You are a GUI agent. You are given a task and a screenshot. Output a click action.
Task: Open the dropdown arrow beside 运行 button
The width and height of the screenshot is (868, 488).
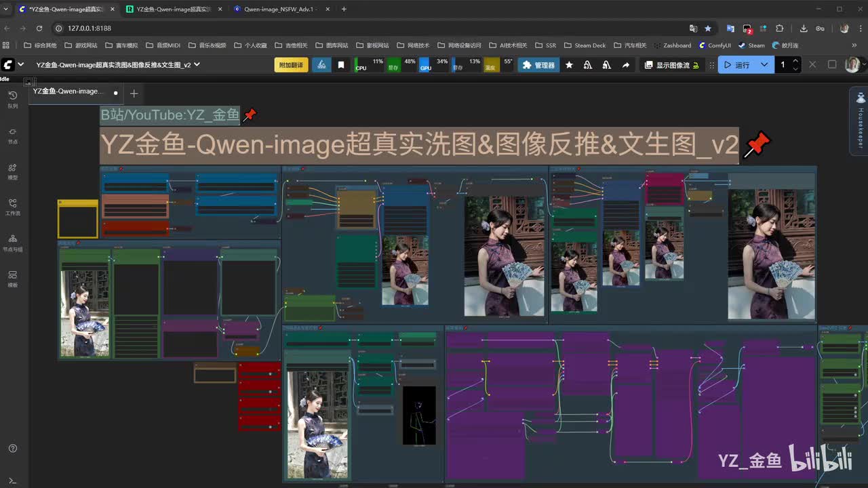tap(764, 65)
